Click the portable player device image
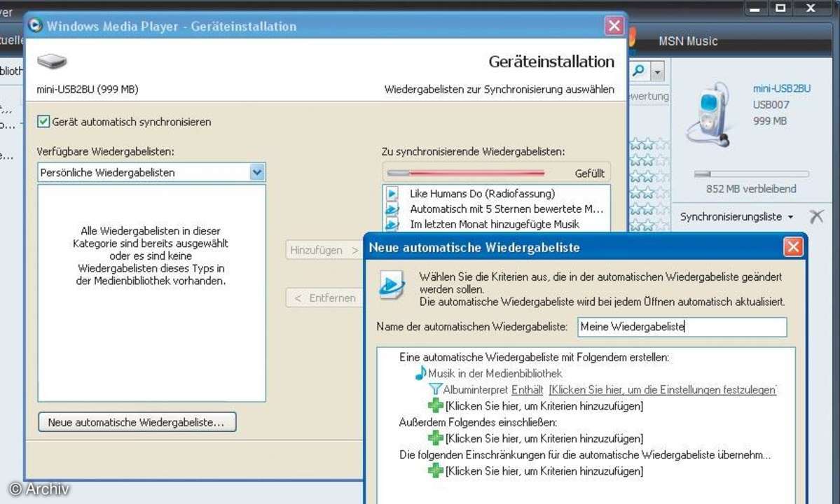 pyautogui.click(x=709, y=115)
